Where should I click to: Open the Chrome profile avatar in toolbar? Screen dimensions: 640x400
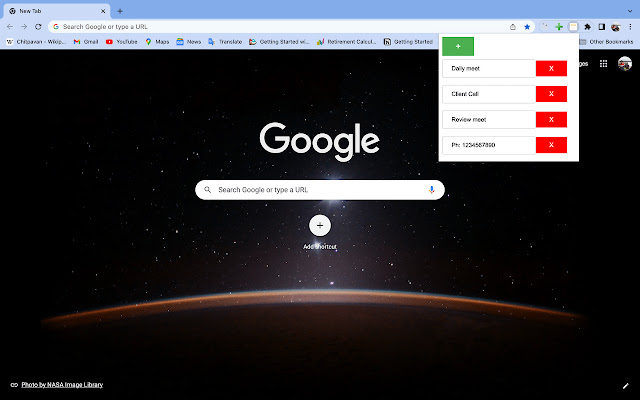click(616, 27)
